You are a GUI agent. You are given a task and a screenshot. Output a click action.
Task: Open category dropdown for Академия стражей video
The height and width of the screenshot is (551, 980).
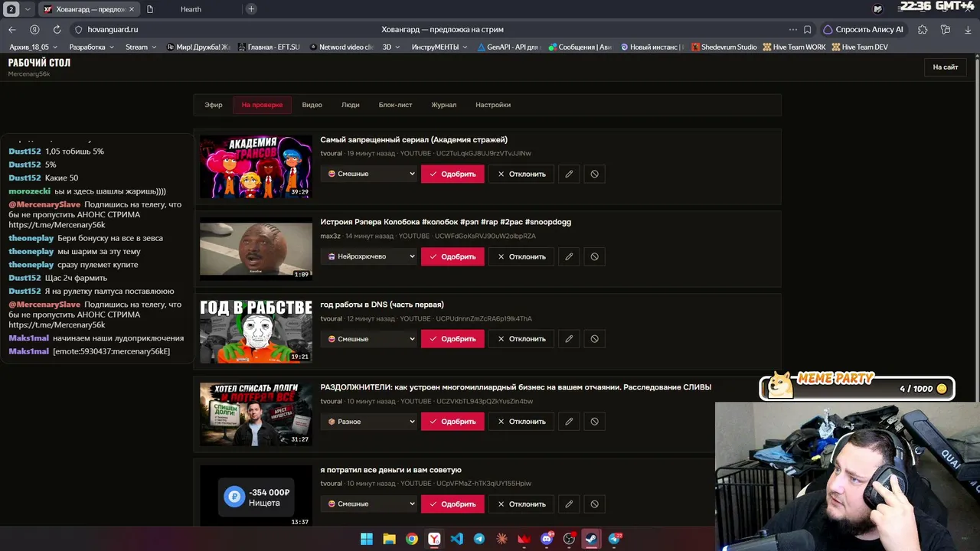[x=368, y=174]
